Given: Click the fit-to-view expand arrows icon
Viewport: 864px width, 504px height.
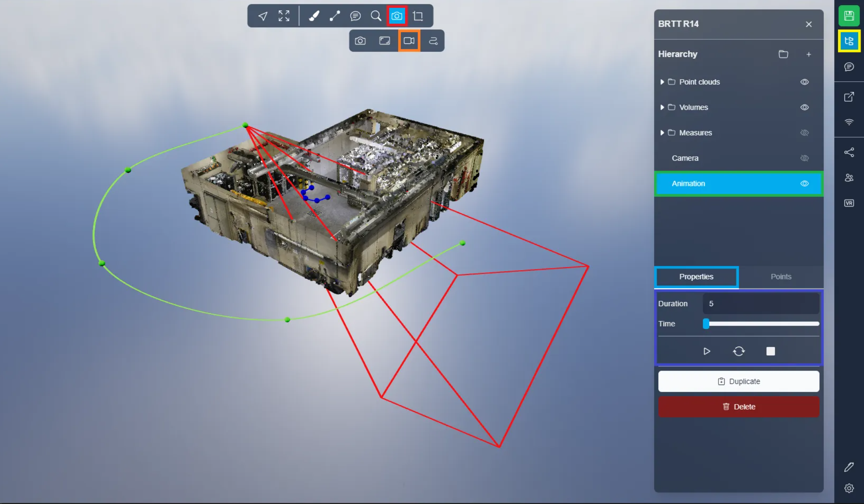Looking at the screenshot, I should (284, 16).
